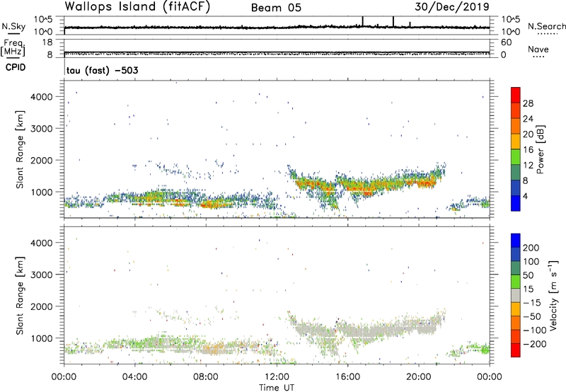Viewport: 566px width, 392px height.
Task: Click the '4000' tick on the power panel
Action: click(x=42, y=97)
